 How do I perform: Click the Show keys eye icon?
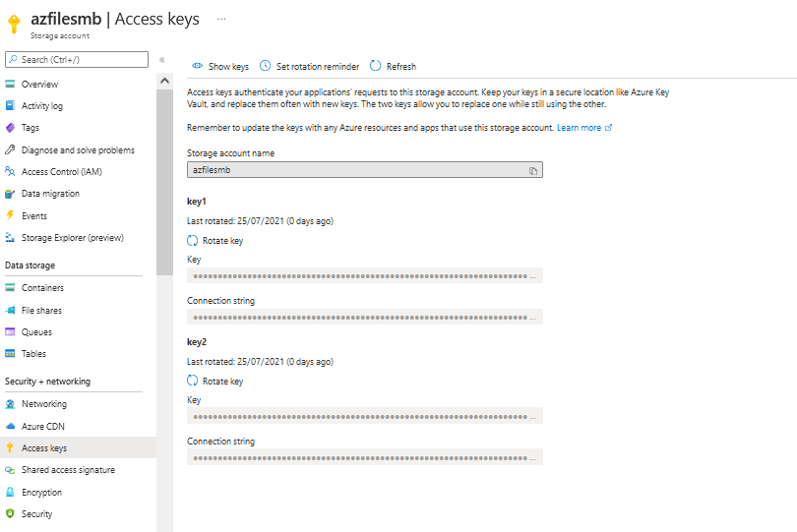(197, 66)
